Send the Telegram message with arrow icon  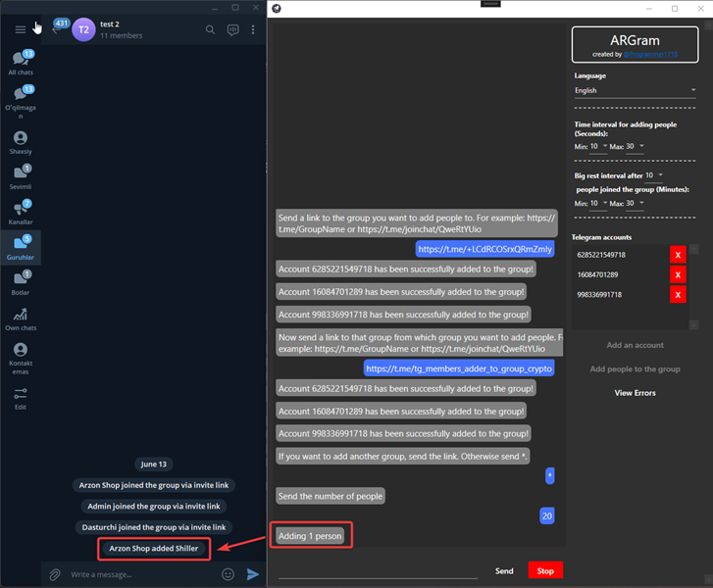[253, 574]
